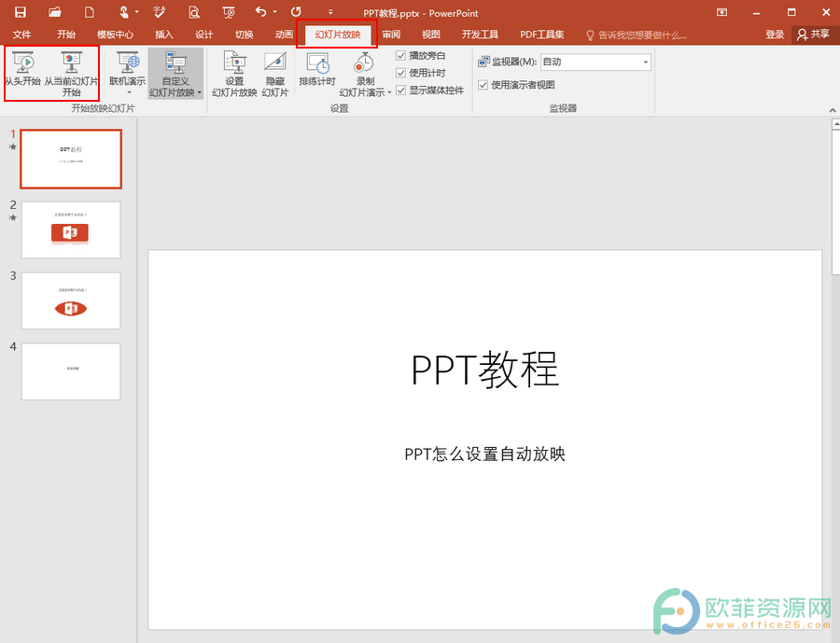
Task: Toggle Use Timings checkbox (使用计时)
Action: 400,73
